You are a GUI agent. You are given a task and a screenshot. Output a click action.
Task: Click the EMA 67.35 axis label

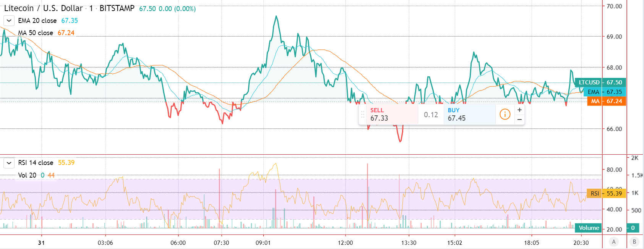(605, 92)
